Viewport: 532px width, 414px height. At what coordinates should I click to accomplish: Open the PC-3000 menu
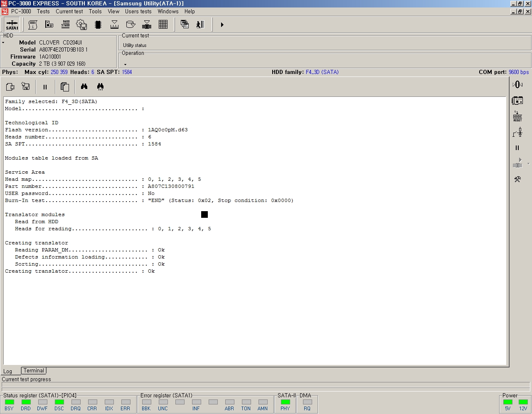pos(21,11)
